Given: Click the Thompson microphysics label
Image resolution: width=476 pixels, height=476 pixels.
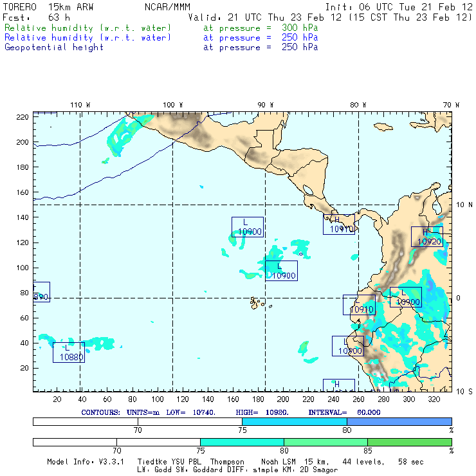Looking at the screenshot, I should [x=227, y=462].
